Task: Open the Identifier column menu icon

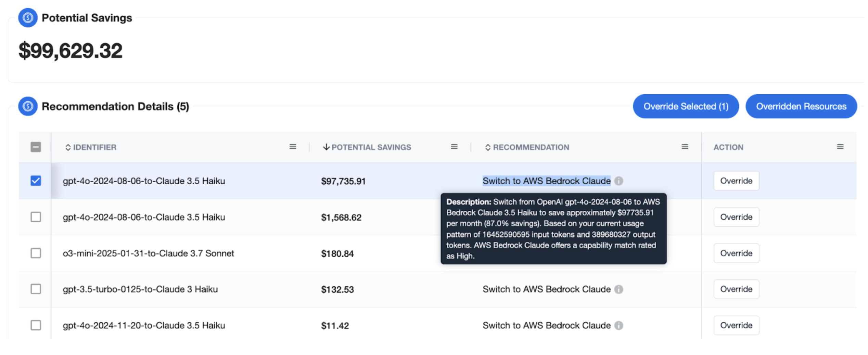Action: [293, 147]
